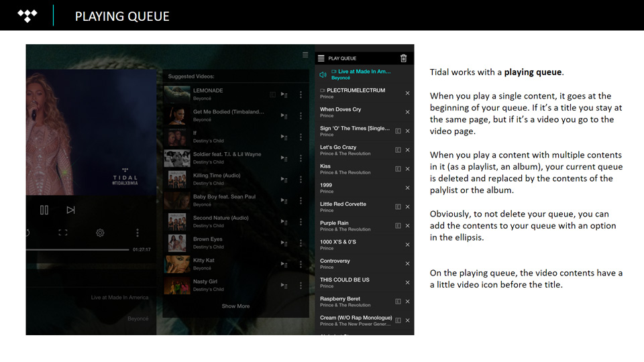
Task: Click the Tidal logo in header
Action: pos(27,15)
